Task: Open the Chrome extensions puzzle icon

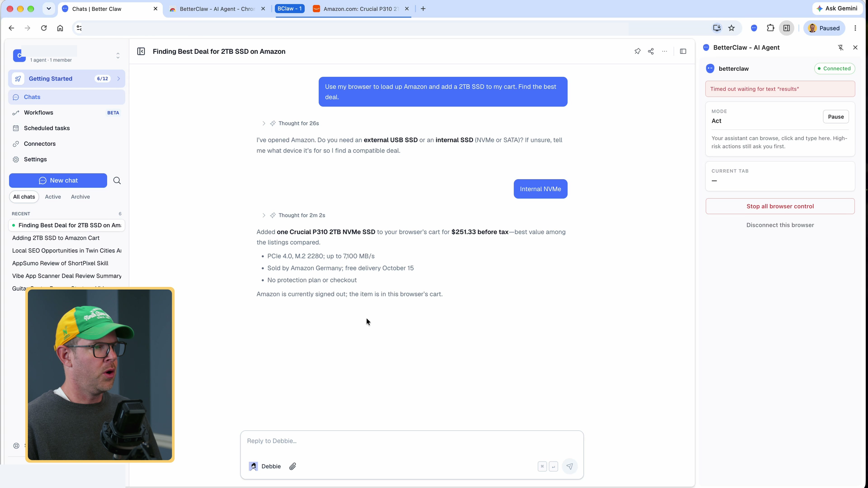Action: click(x=770, y=28)
